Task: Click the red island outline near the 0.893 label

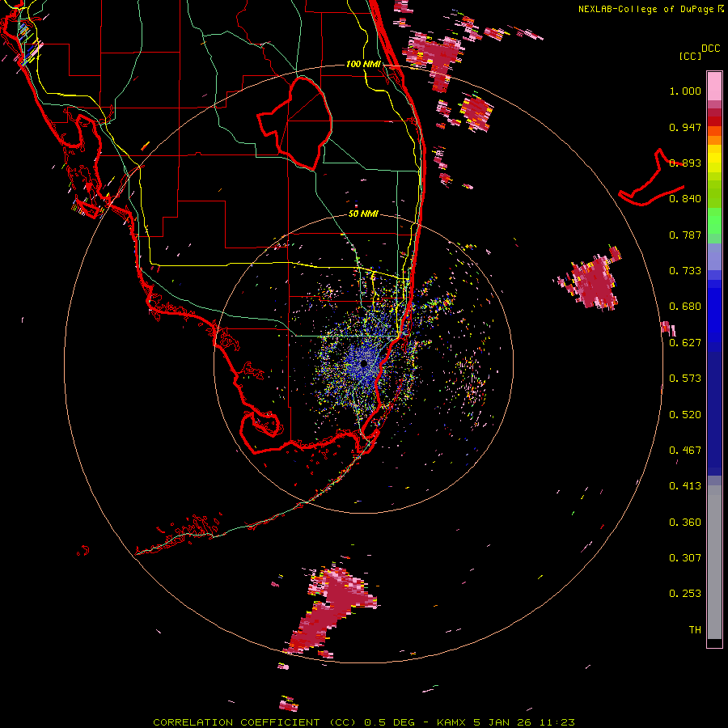Action: pos(651,179)
